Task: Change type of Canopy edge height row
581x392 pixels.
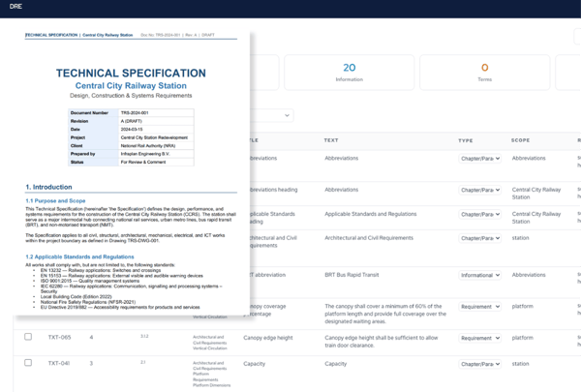Action: [479, 338]
